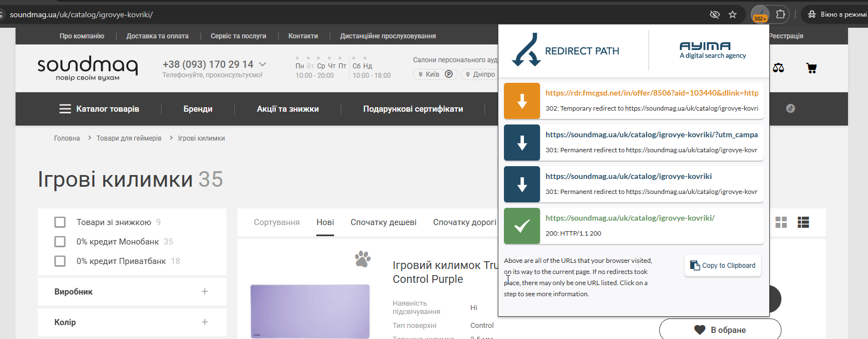The width and height of the screenshot is (868, 339).
Task: Tick the 0% кредит Монобанк checkbox
Action: point(60,242)
